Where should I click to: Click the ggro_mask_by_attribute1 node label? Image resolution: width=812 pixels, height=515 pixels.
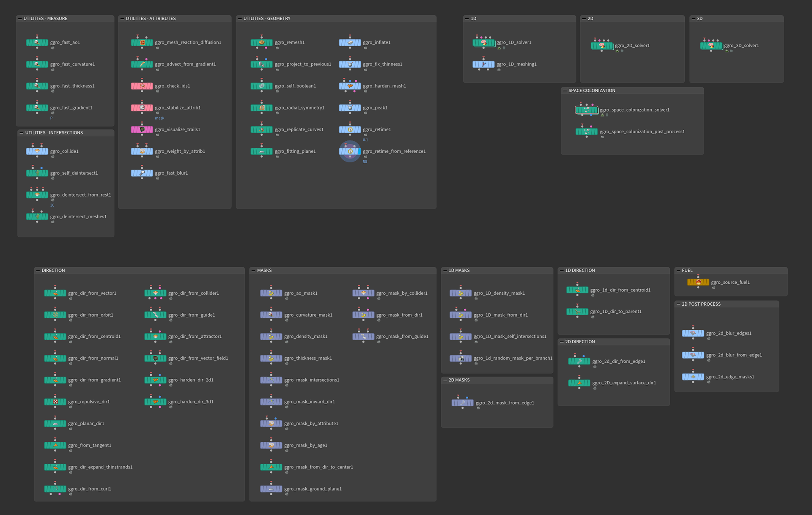[311, 424]
